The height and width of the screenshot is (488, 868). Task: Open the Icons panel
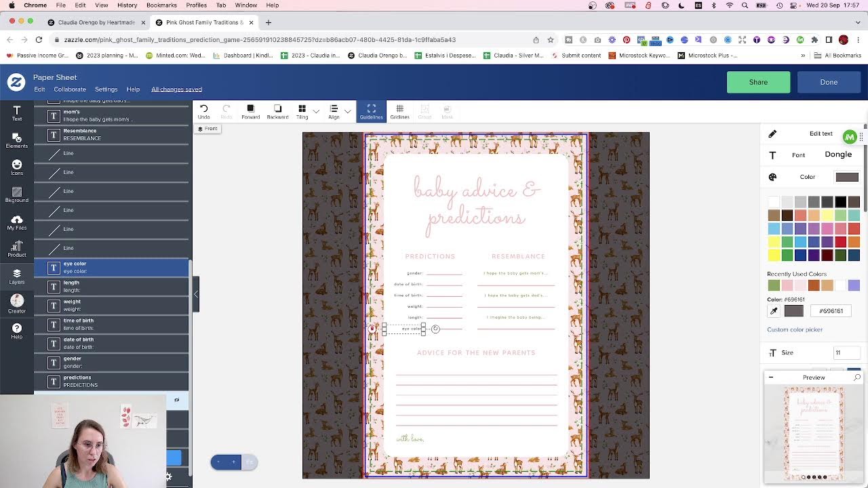(x=17, y=167)
